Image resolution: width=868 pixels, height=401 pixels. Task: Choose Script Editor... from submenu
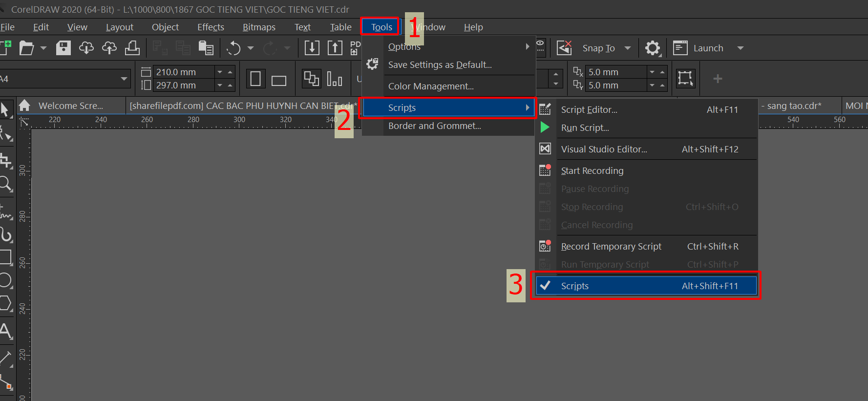(646, 109)
